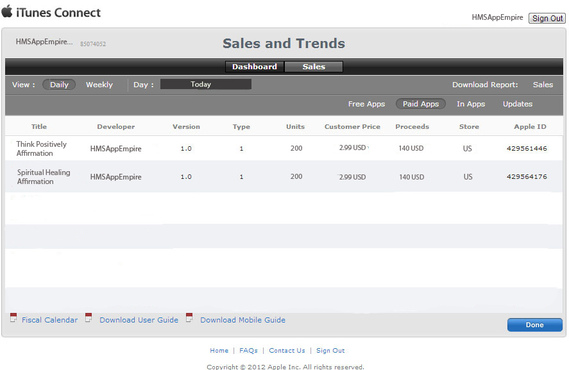569x370 pixels.
Task: Open the Day selector showing Today
Action: (x=206, y=84)
